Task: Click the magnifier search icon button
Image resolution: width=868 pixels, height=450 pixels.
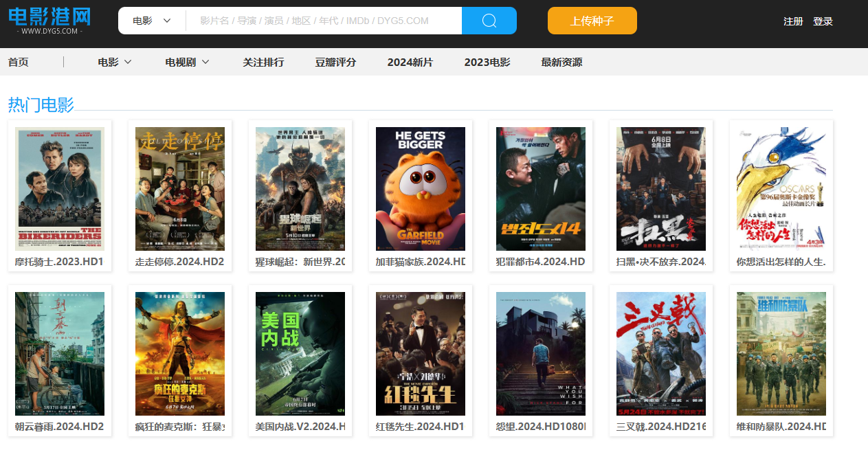Action: [489, 21]
